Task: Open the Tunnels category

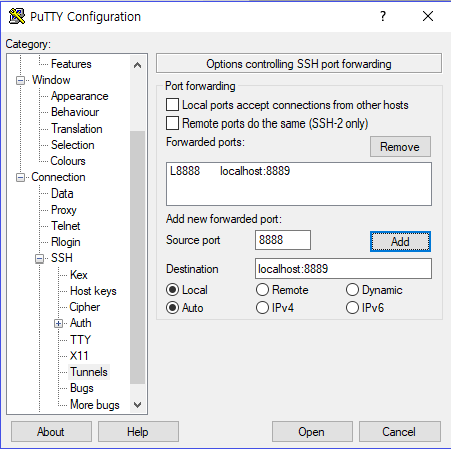Action: point(89,372)
